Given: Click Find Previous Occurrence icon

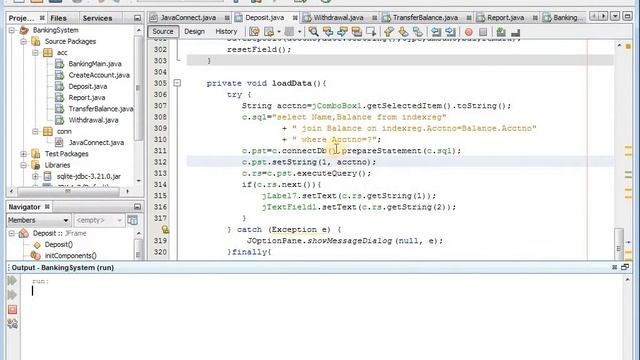Looking at the screenshot, I should 327,31.
